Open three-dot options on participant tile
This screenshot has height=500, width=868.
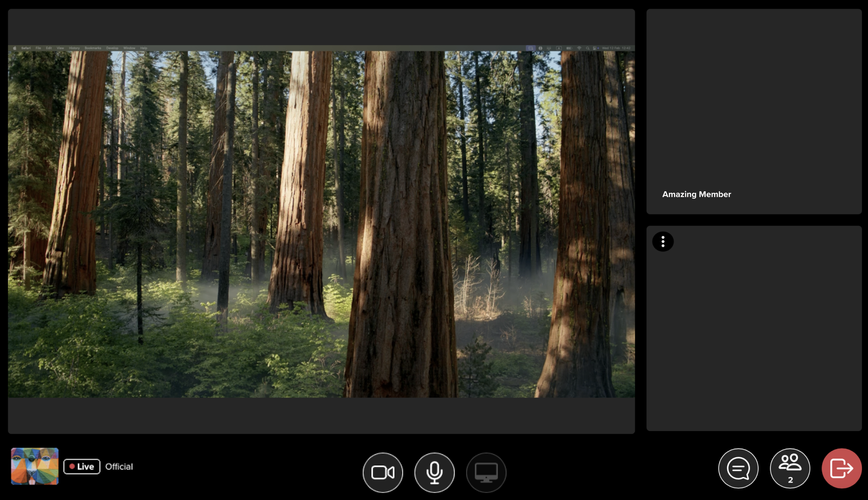click(x=662, y=242)
